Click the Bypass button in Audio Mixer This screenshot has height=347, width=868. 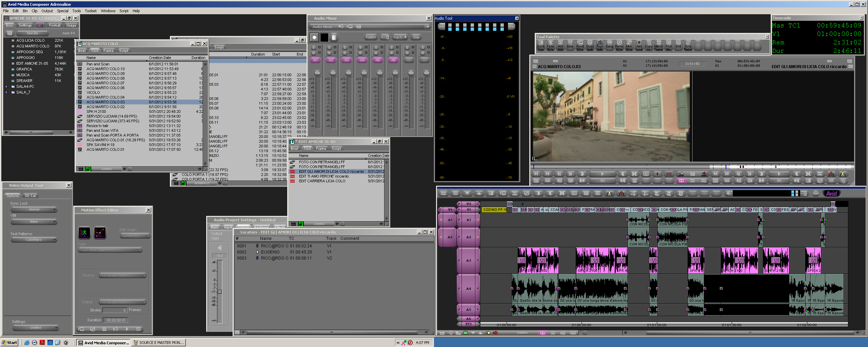click(x=371, y=37)
